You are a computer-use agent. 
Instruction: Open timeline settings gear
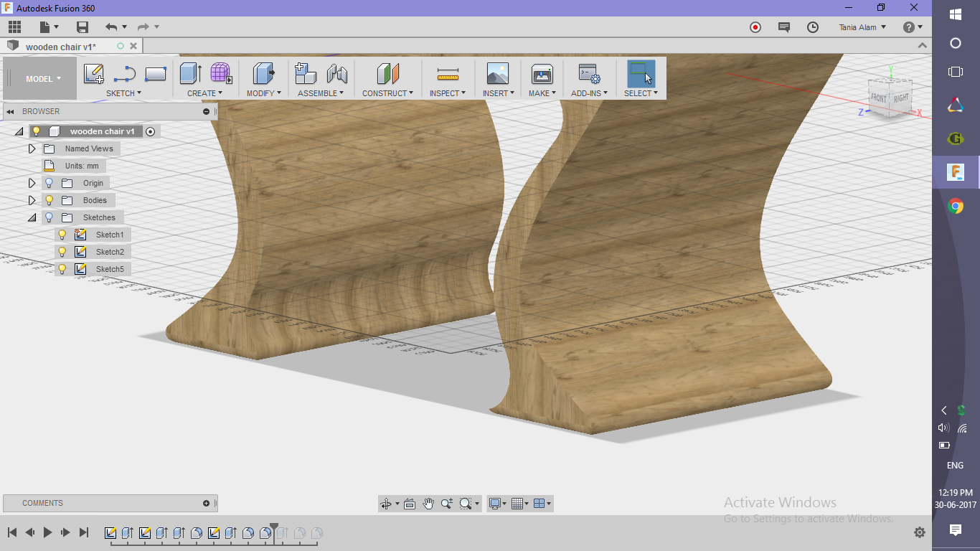pyautogui.click(x=920, y=532)
